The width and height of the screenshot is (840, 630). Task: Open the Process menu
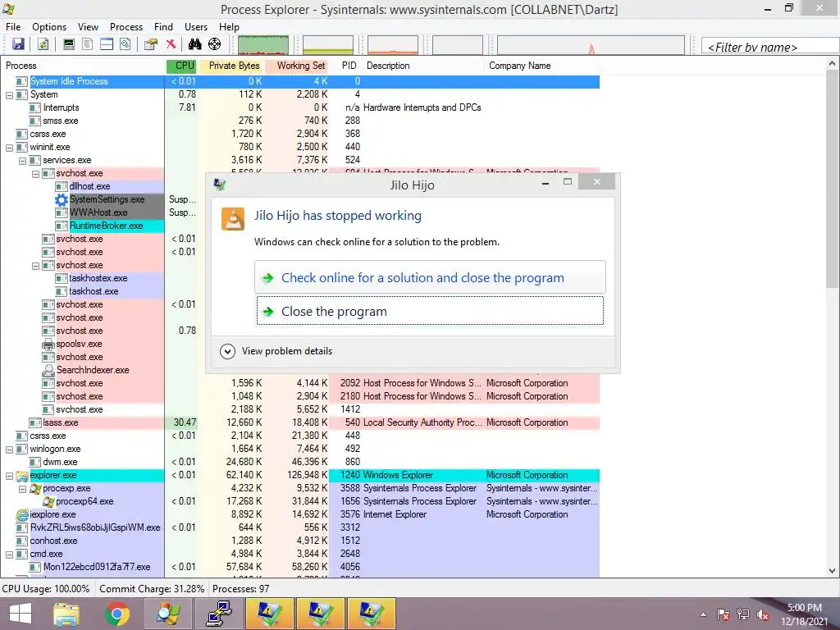(126, 27)
